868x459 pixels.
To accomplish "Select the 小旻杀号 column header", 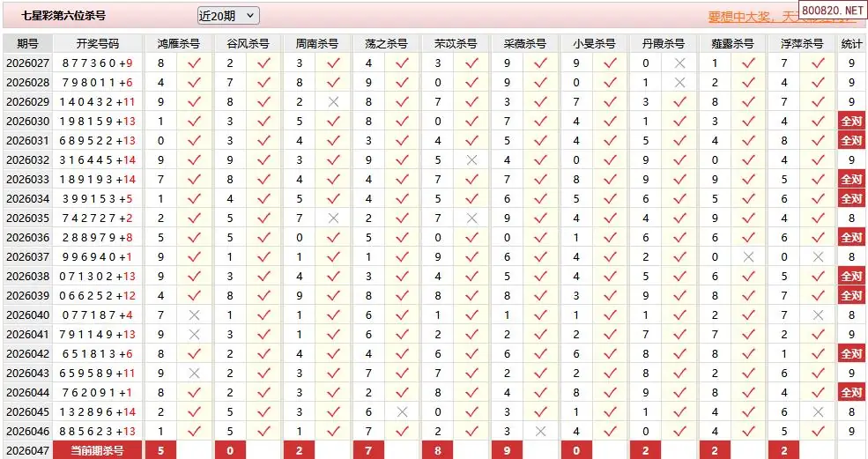I will [594, 43].
